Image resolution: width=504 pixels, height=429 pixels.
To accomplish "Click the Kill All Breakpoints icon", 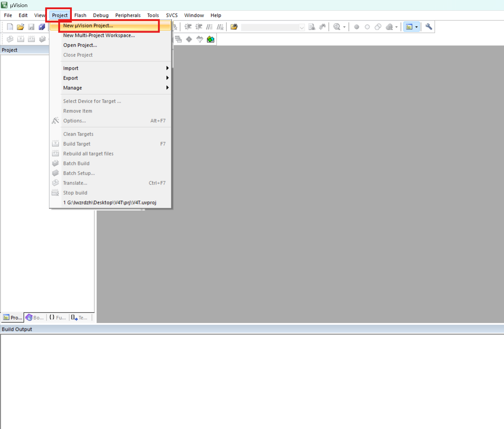I will tap(389, 27).
